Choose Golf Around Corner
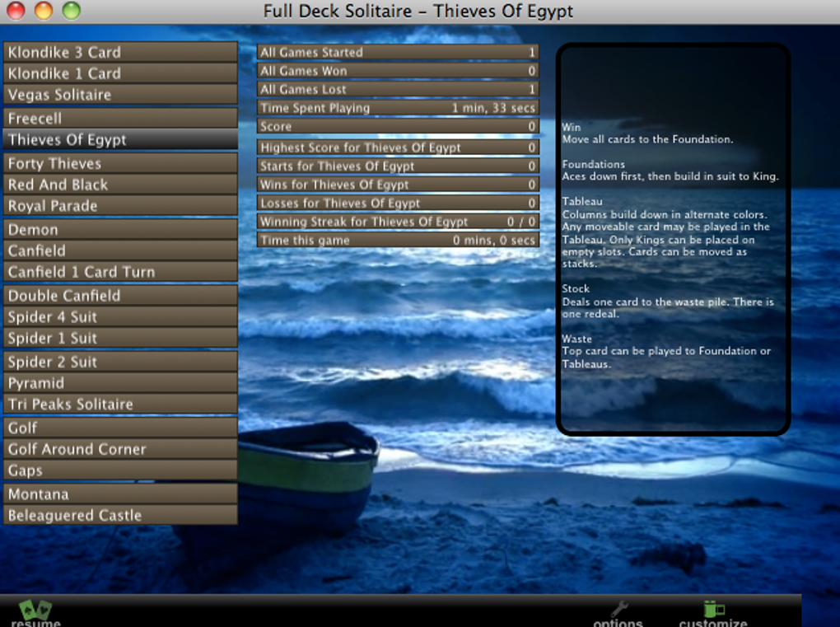Viewport: 840px width, 627px height. 120,449
